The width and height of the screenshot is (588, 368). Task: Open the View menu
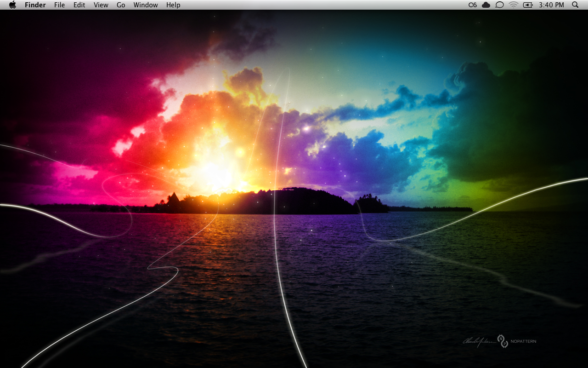point(101,5)
